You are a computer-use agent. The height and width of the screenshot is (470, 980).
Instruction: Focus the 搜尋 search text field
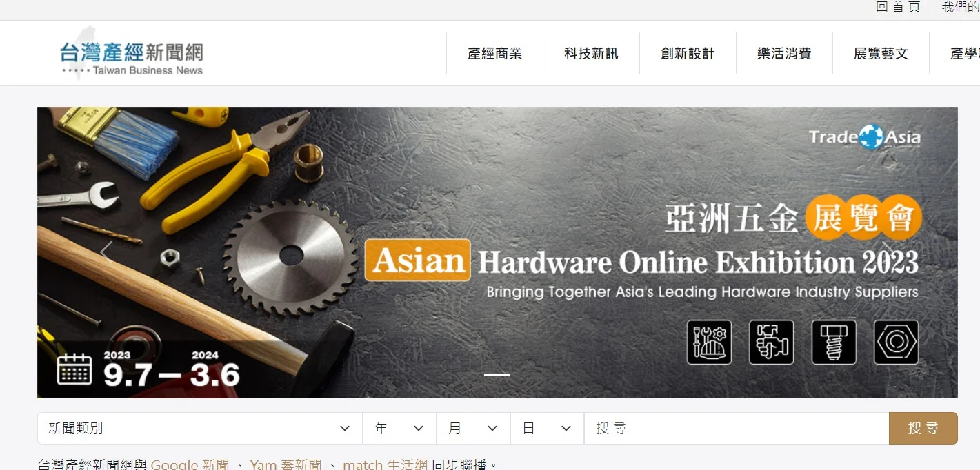coord(737,428)
